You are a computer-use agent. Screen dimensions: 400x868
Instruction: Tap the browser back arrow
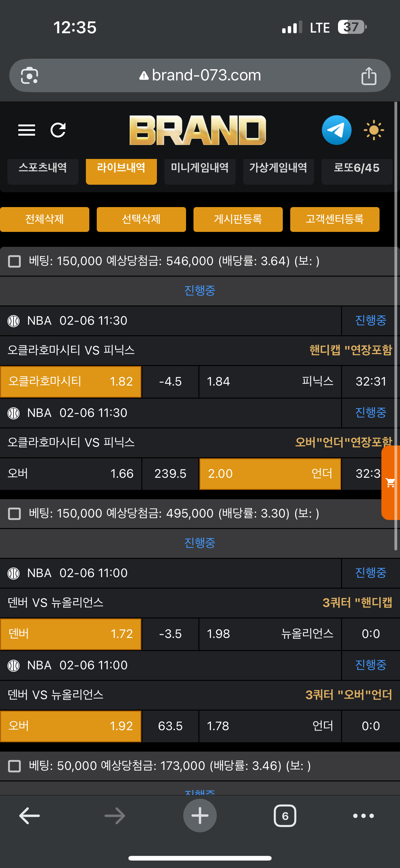30,816
